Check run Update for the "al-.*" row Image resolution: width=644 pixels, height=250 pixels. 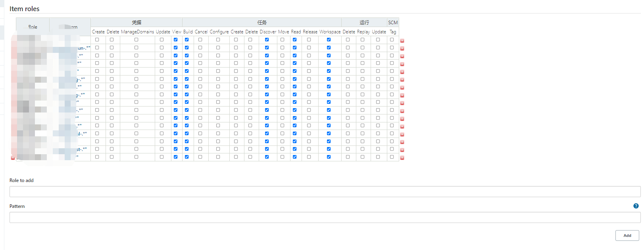(x=378, y=134)
